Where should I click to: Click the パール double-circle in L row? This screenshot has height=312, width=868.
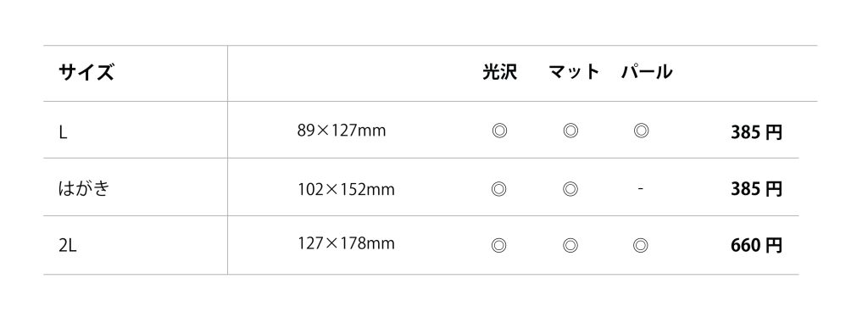(641, 131)
